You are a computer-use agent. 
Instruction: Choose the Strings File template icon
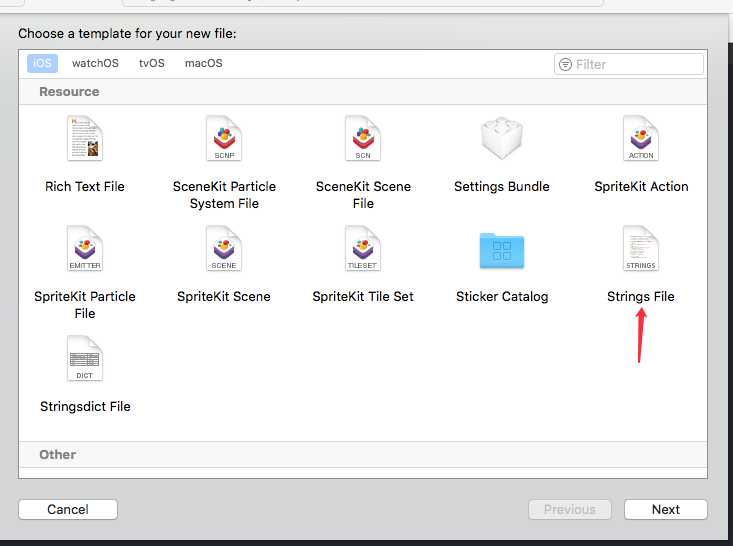[x=641, y=249]
